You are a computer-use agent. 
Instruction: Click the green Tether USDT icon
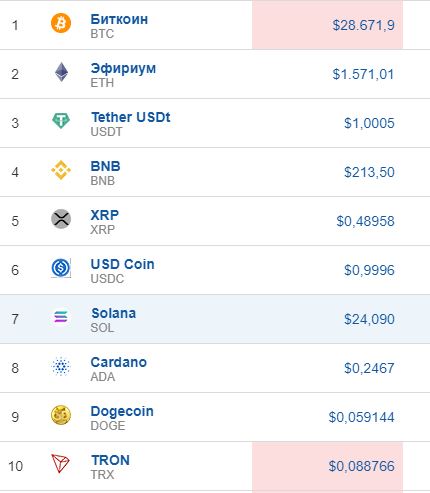61,121
